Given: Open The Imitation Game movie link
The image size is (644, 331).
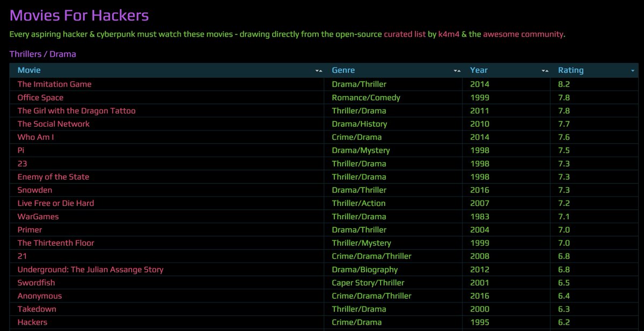Looking at the screenshot, I should pos(54,84).
